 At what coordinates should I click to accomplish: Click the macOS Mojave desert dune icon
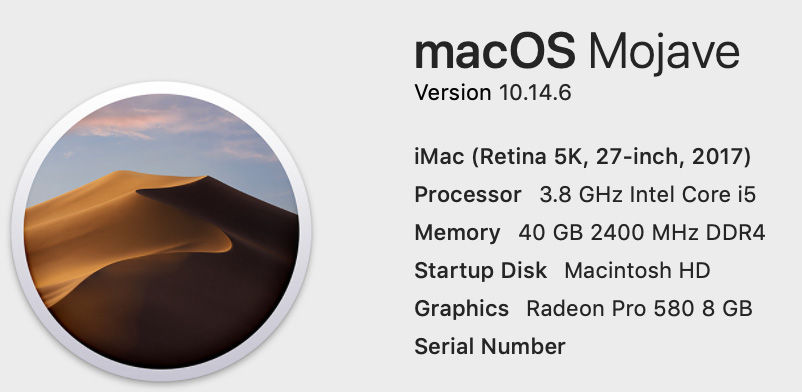tap(161, 231)
